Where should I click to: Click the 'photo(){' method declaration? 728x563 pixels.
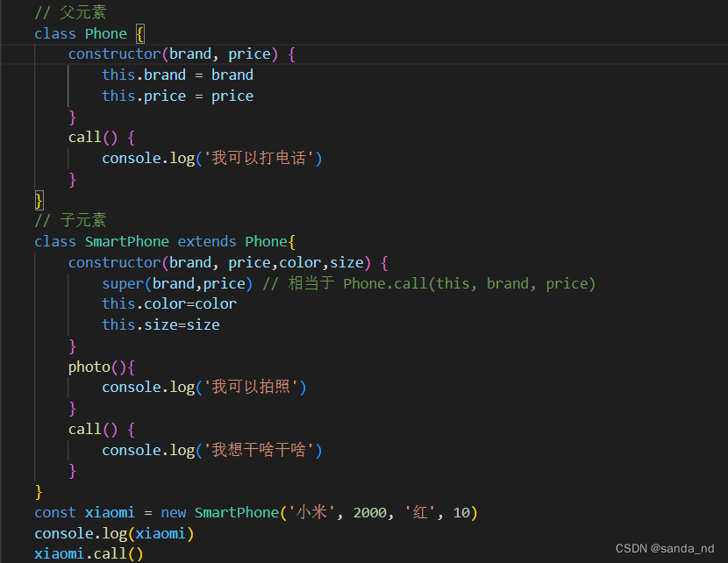pos(102,367)
